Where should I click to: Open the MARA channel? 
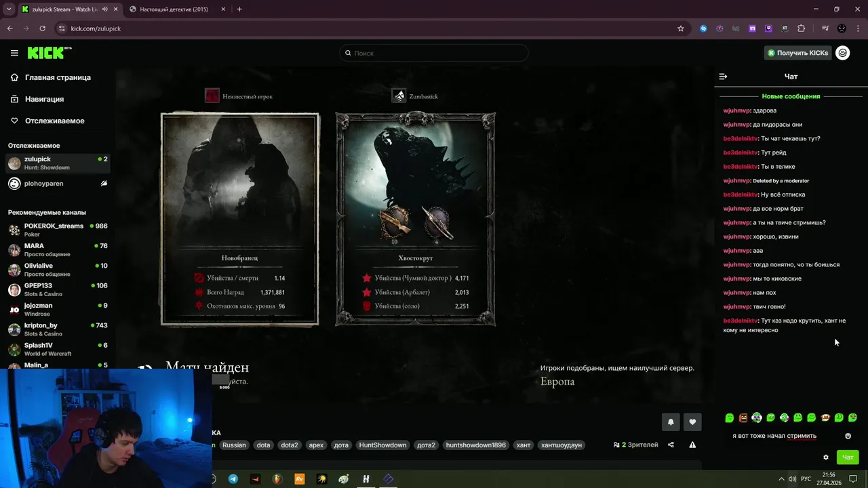pos(58,249)
